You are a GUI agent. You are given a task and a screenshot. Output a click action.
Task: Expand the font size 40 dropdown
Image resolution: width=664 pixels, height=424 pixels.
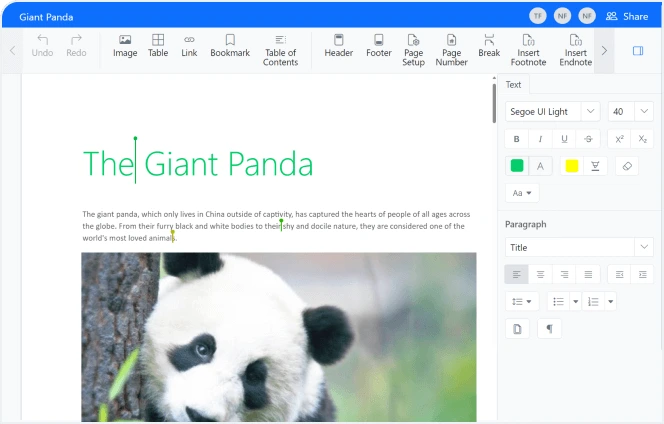click(630, 112)
